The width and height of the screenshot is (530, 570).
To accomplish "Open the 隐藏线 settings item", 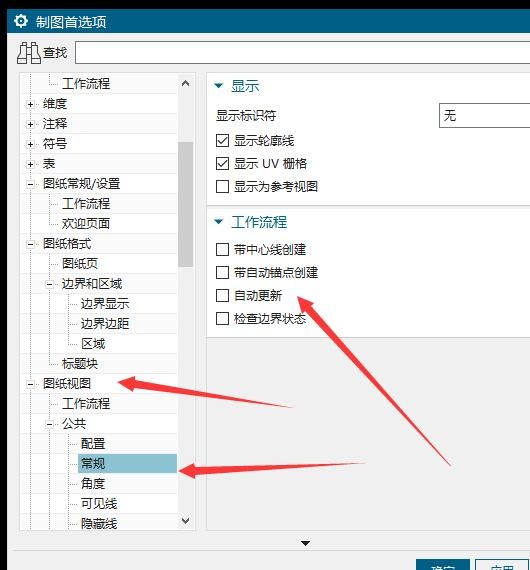I will [99, 523].
